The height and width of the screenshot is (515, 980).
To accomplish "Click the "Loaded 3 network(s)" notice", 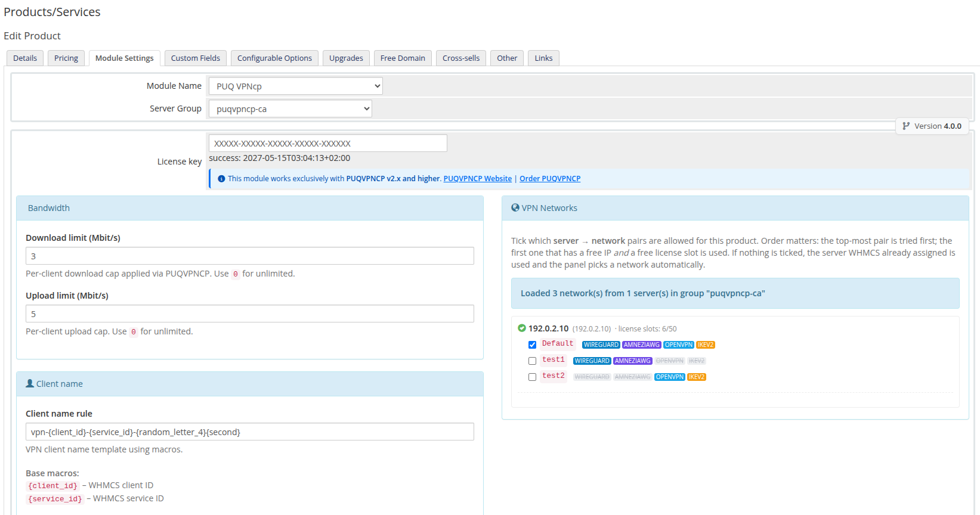I will [735, 293].
